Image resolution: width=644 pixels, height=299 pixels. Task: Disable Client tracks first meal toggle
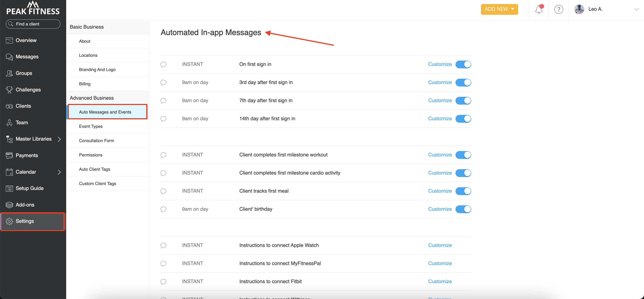pos(463,191)
